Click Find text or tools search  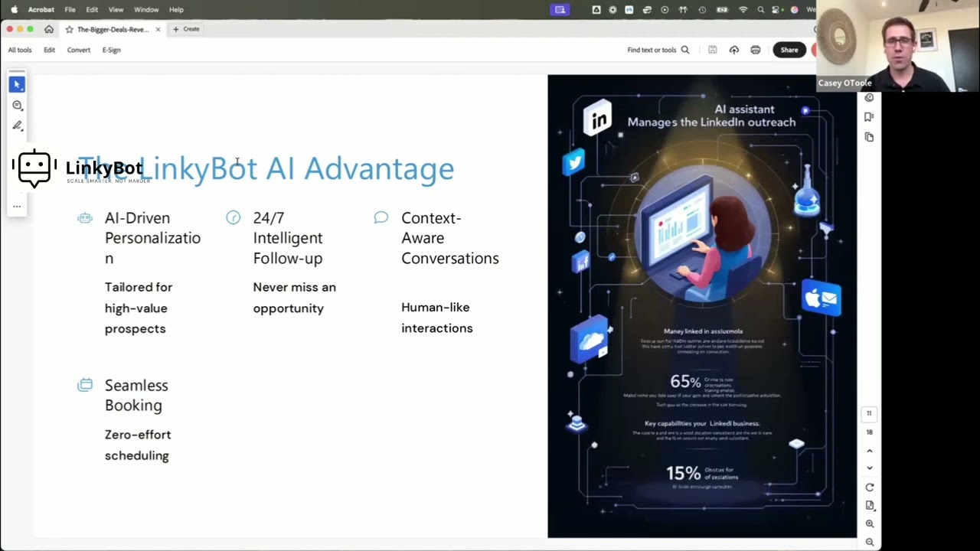(658, 50)
